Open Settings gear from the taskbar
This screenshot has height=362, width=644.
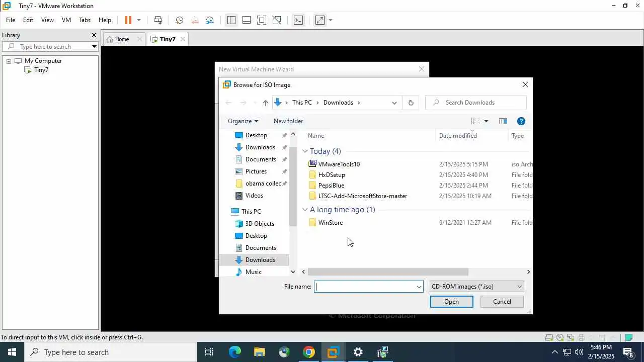358,352
